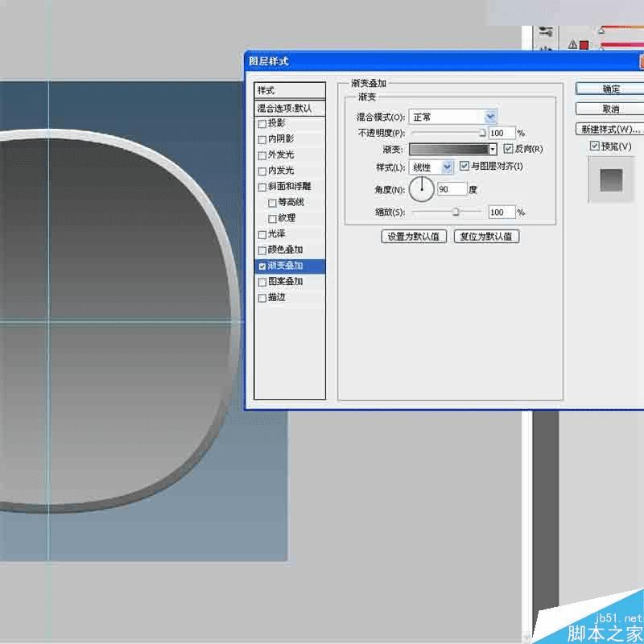The width and height of the screenshot is (644, 644).
Task: Click the 取消 cancel button
Action: pos(609,109)
